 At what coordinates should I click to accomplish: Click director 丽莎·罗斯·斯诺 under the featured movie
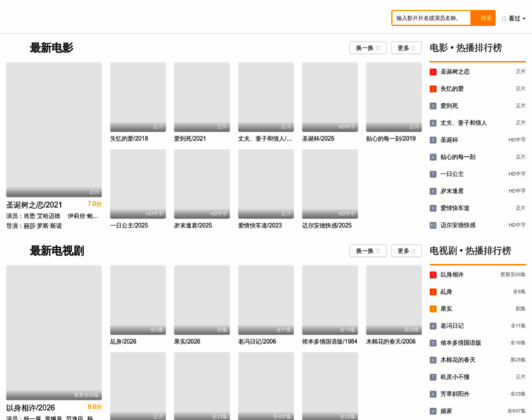43,226
